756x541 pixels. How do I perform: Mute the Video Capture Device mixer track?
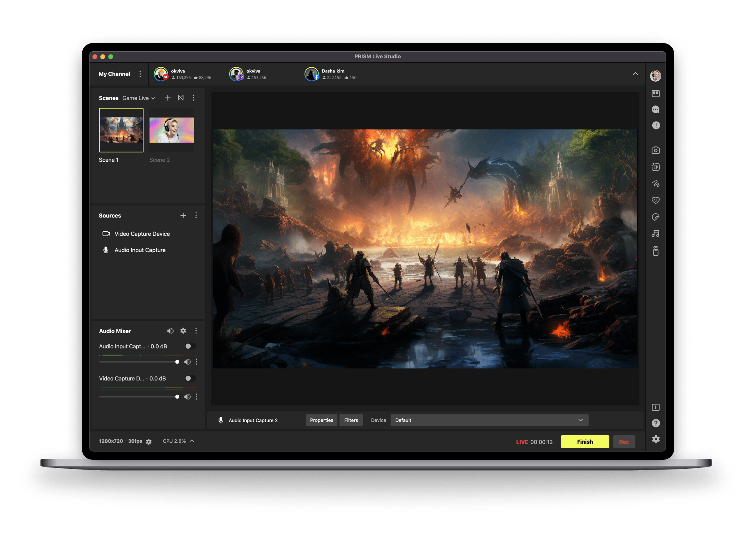(188, 397)
